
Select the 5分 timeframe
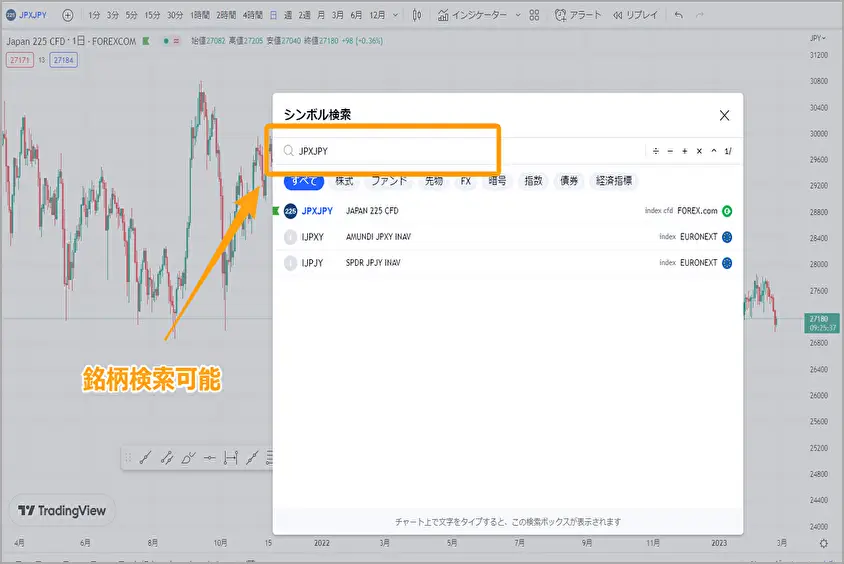[x=131, y=15]
